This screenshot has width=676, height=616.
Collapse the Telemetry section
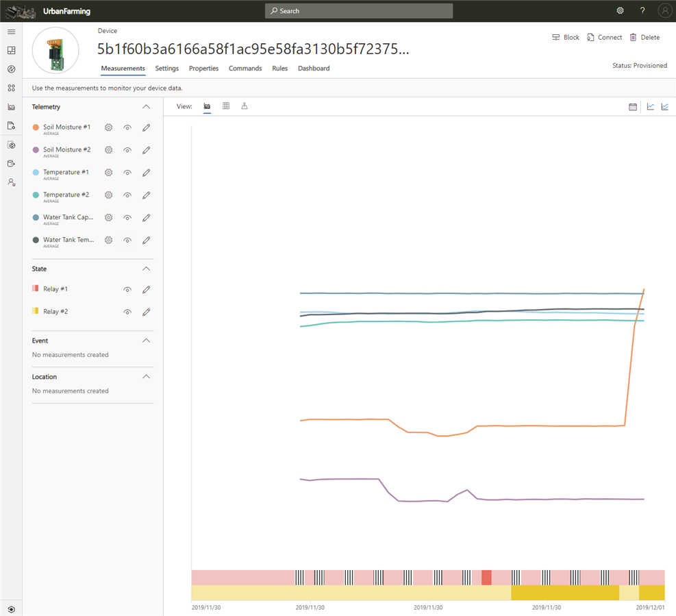coord(146,107)
